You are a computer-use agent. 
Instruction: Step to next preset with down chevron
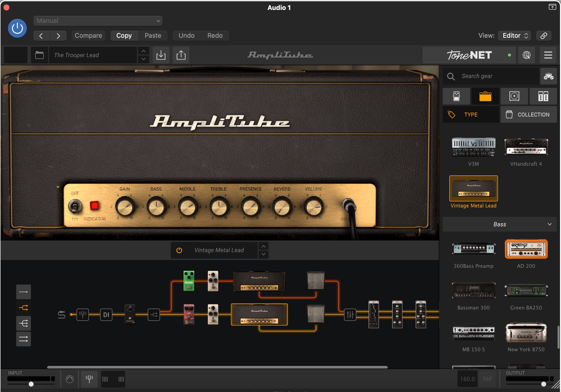pyautogui.click(x=143, y=59)
